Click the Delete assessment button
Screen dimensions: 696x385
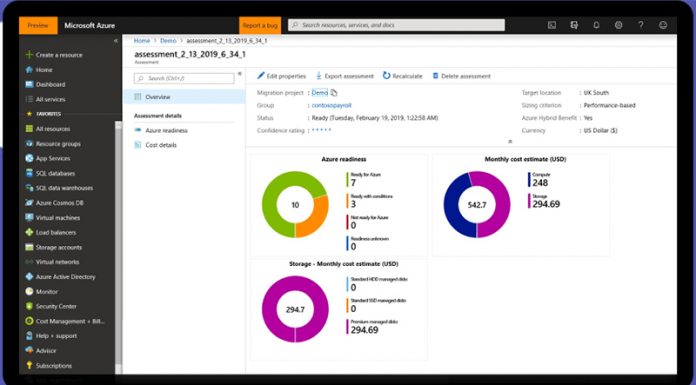(x=462, y=76)
